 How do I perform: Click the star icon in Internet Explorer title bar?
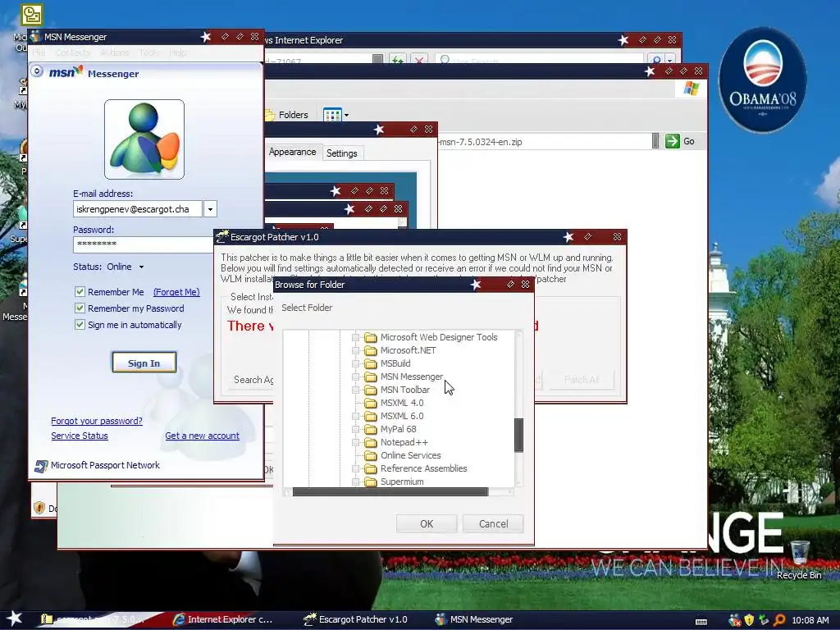click(623, 39)
